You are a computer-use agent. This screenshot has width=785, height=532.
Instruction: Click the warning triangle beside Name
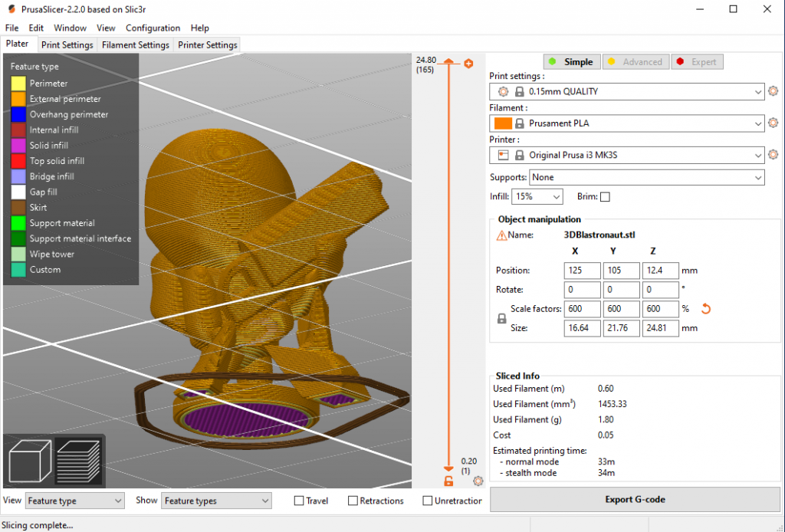(501, 235)
